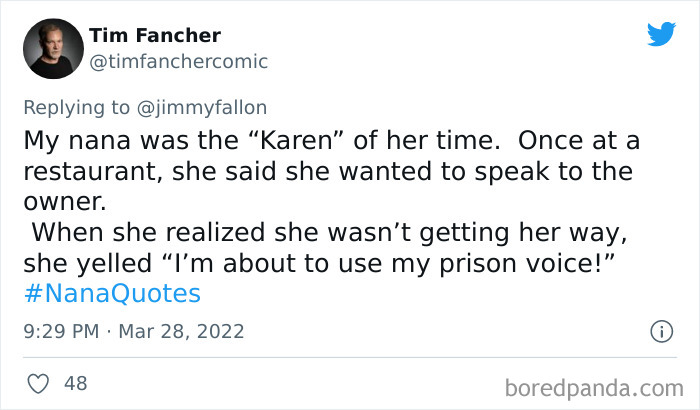Open the tweet info icon
The height and width of the screenshot is (410, 700).
click(660, 330)
